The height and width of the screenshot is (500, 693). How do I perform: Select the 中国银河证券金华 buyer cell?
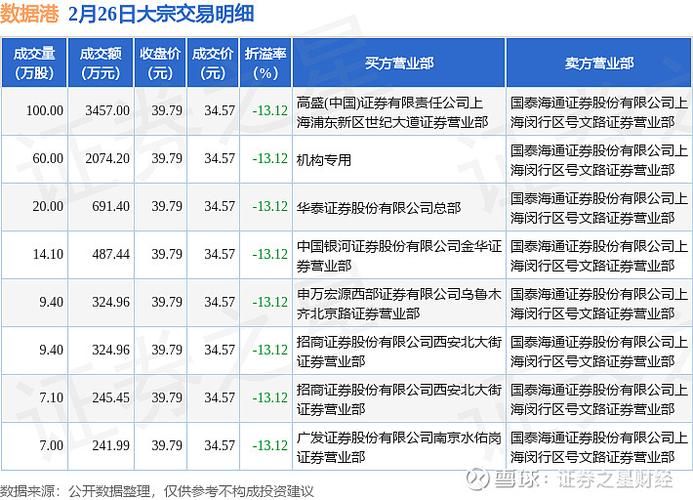pyautogui.click(x=399, y=256)
